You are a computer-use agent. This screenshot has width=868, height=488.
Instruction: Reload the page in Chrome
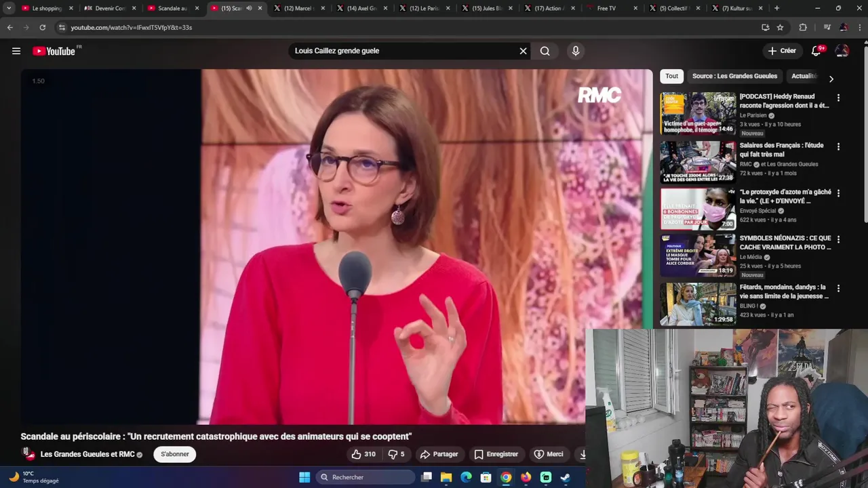[x=42, y=28]
